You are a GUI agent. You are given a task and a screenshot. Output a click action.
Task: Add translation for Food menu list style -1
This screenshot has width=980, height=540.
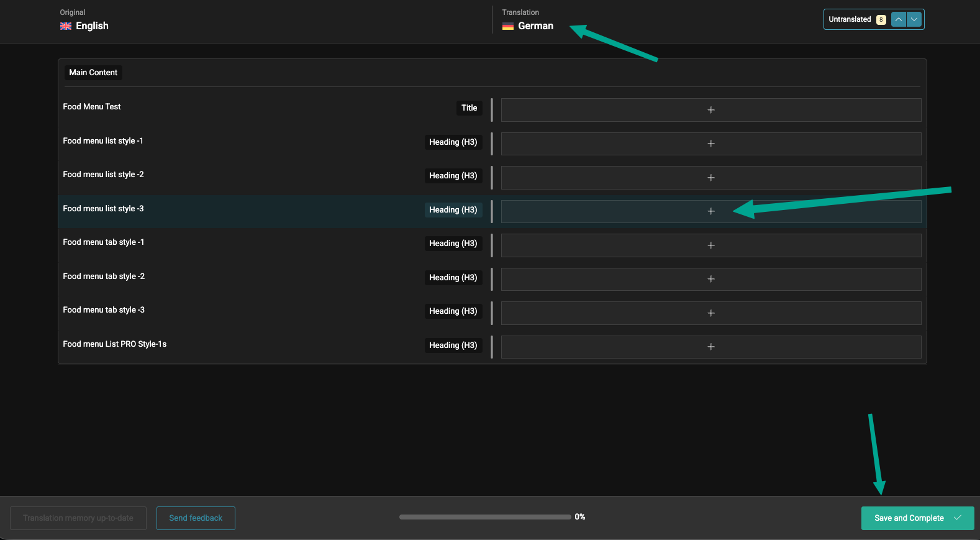click(x=711, y=144)
